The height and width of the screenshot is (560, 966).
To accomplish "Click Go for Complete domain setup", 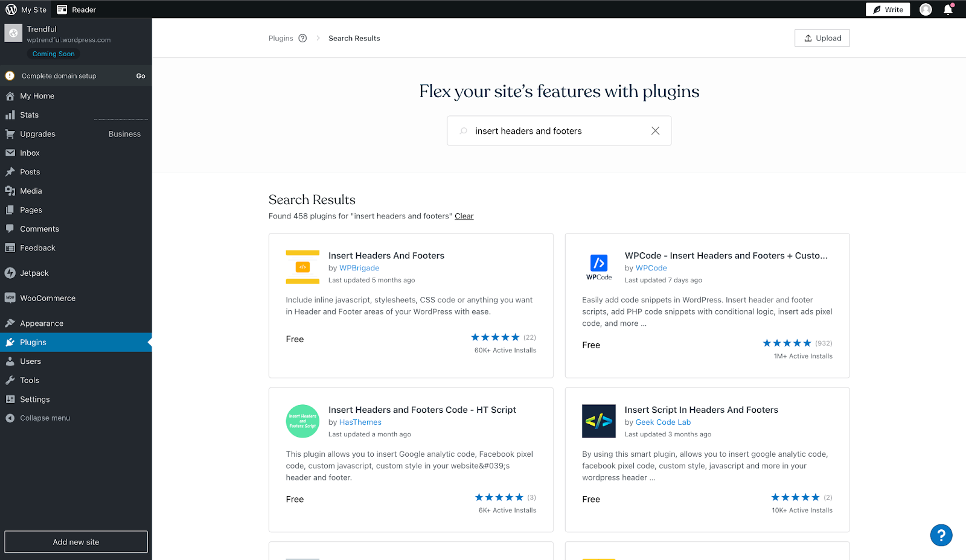I will pyautogui.click(x=141, y=76).
